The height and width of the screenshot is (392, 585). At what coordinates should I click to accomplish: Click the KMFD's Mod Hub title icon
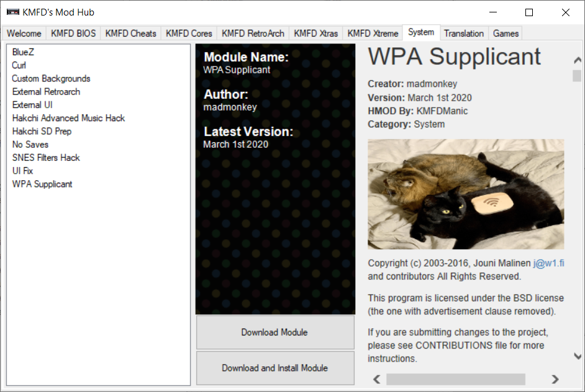[x=12, y=12]
